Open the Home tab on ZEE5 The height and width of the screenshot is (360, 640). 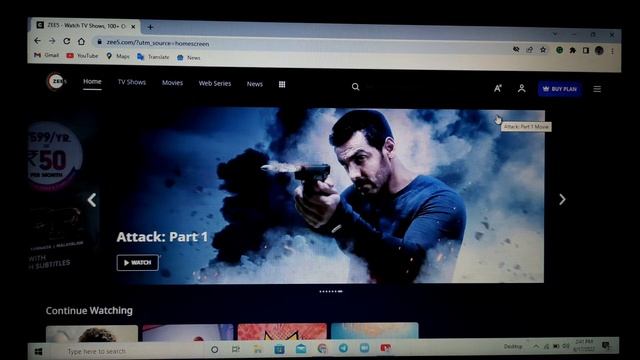[x=92, y=82]
